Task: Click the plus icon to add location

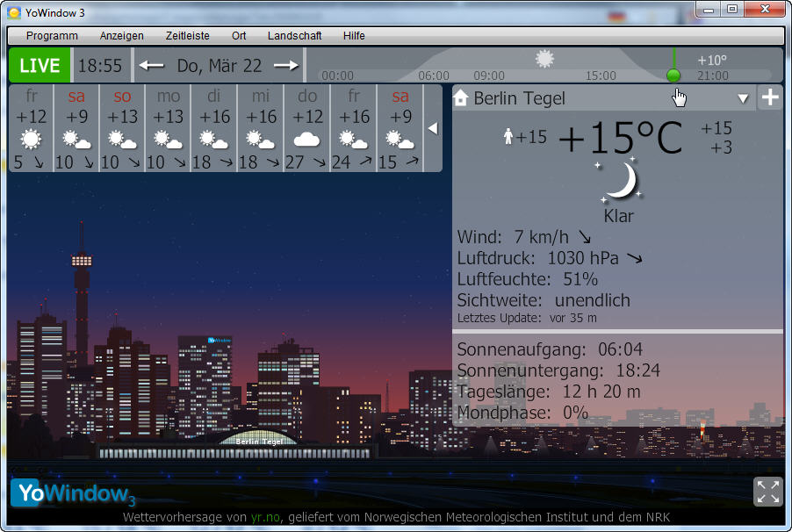Action: (x=770, y=97)
